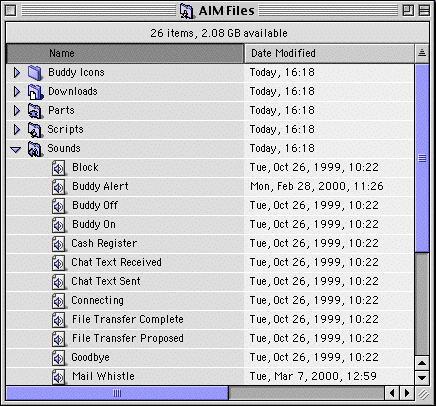The width and height of the screenshot is (436, 406).
Task: Select the Cash Register sound icon
Action: pyautogui.click(x=59, y=244)
